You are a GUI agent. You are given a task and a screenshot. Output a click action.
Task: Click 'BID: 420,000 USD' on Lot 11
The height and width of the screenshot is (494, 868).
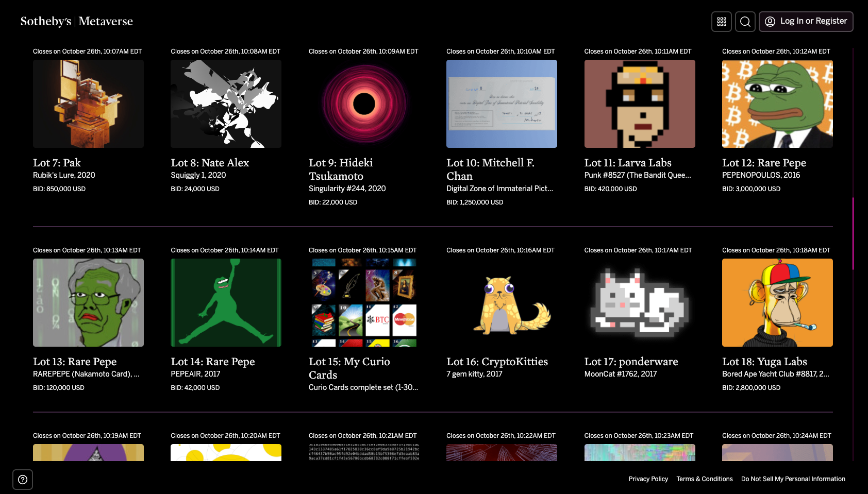click(611, 189)
